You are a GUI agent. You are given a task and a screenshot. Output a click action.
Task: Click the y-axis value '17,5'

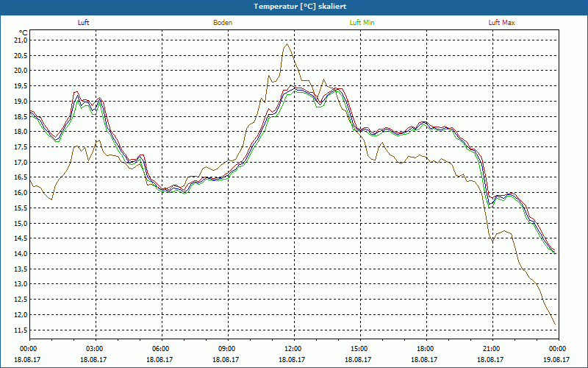tap(21, 147)
